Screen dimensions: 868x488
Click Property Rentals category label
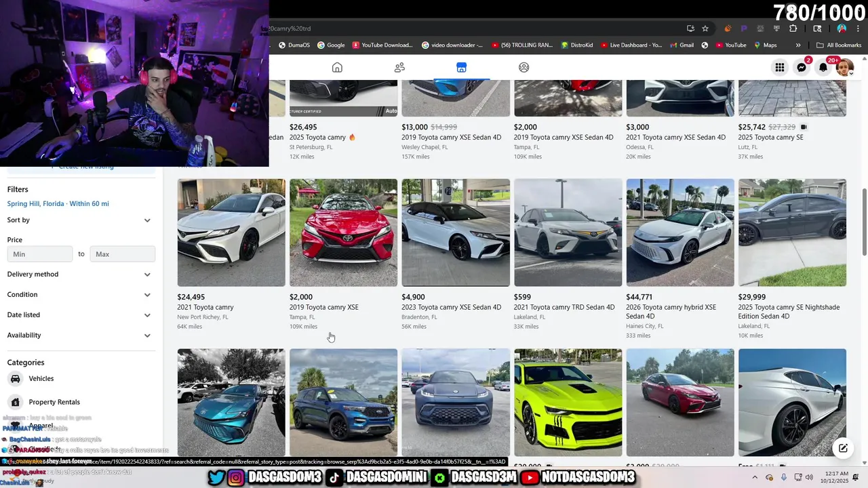54,402
